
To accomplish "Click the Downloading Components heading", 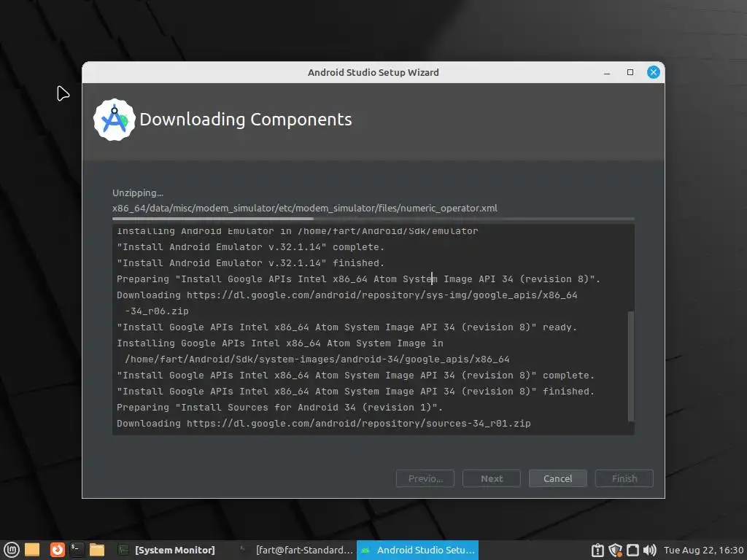I will point(245,119).
